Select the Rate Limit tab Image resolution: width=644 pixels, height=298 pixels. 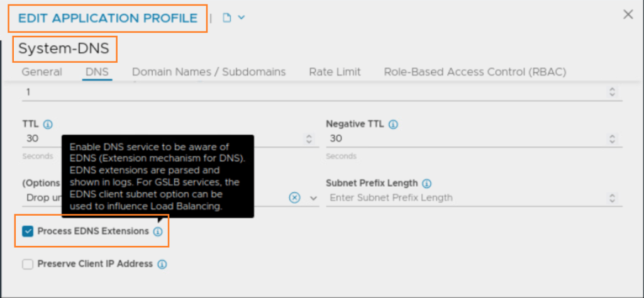pos(335,72)
